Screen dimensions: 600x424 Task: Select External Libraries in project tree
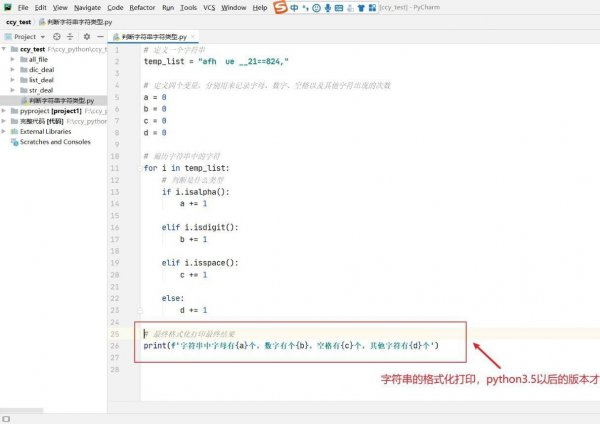pos(45,132)
